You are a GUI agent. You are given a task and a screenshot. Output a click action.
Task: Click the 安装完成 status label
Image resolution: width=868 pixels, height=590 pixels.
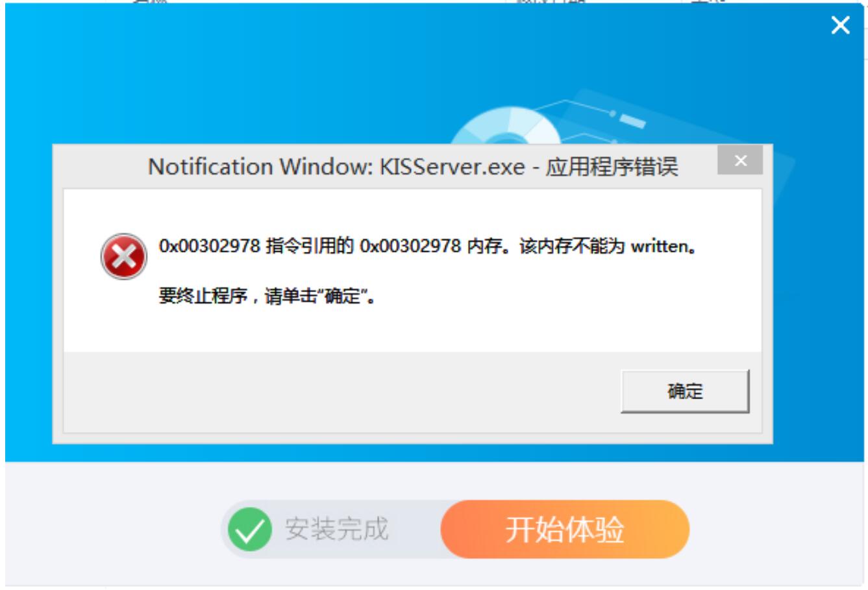point(336,529)
